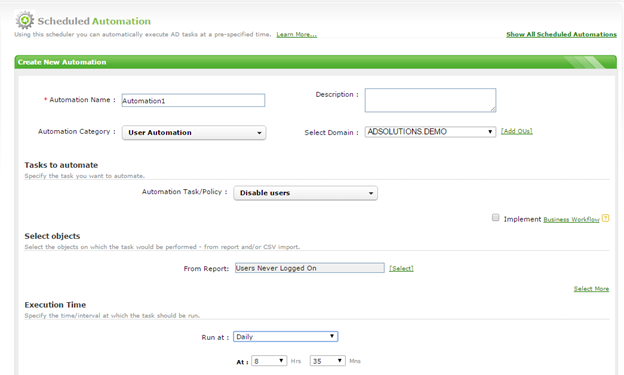This screenshot has height=375, width=624.
Task: Open the Automation Category dropdown
Action: [194, 133]
